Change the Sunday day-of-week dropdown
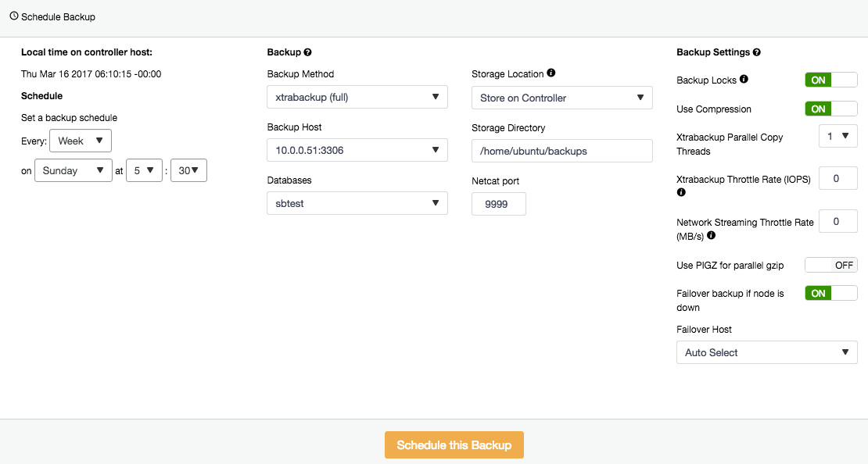The height and width of the screenshot is (464, 868). point(73,170)
